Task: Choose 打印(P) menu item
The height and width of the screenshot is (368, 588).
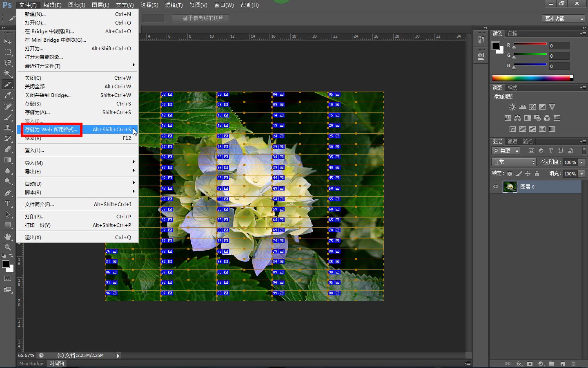Action: [78, 216]
